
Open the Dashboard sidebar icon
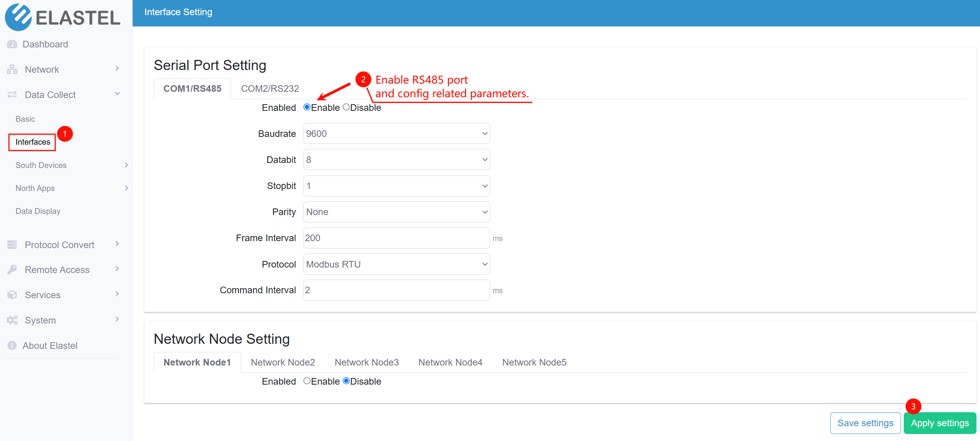pos(11,44)
